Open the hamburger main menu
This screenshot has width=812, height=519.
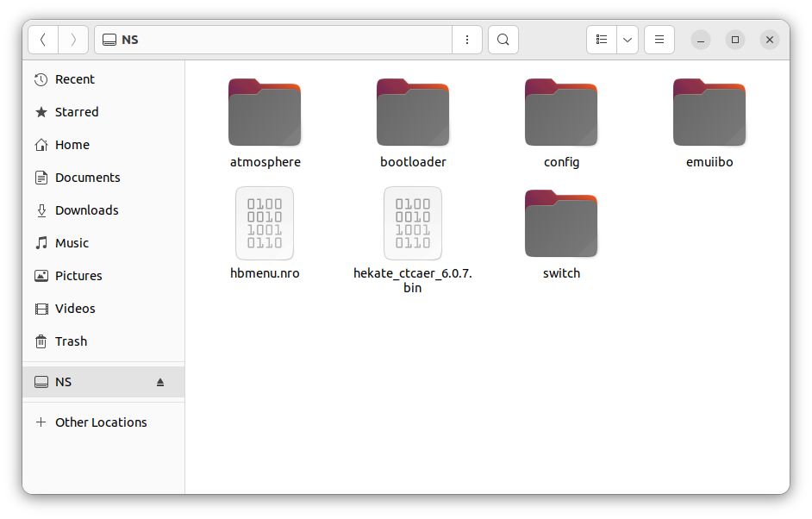[x=659, y=40]
